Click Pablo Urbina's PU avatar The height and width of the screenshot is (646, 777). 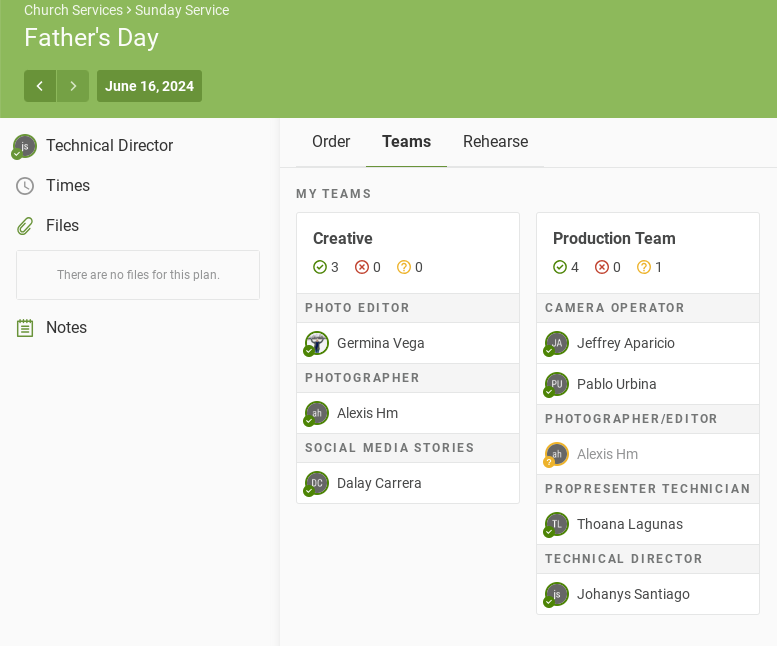coord(557,384)
